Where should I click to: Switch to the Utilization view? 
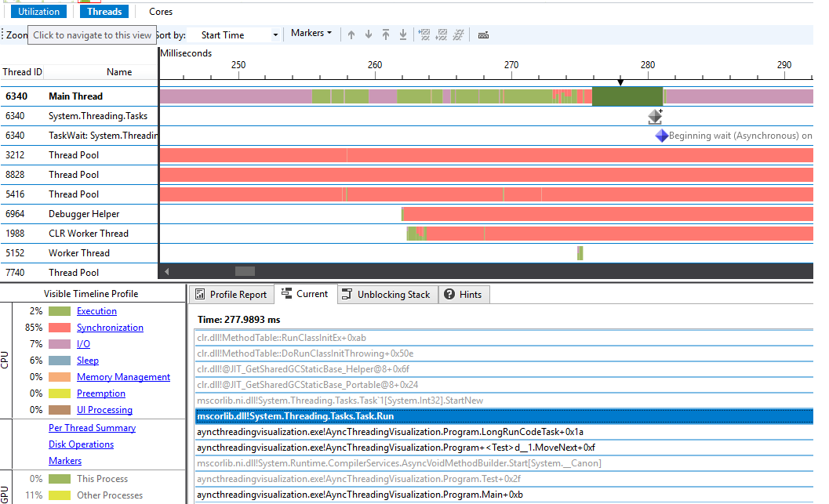click(x=39, y=11)
